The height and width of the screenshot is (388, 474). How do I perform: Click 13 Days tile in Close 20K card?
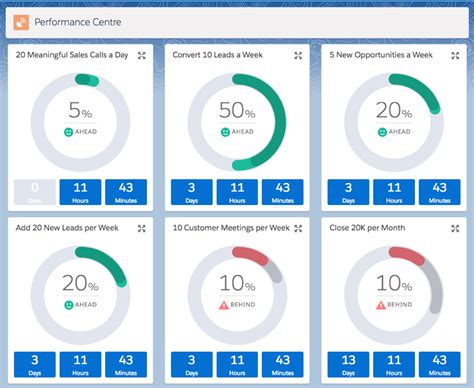pyautogui.click(x=348, y=365)
